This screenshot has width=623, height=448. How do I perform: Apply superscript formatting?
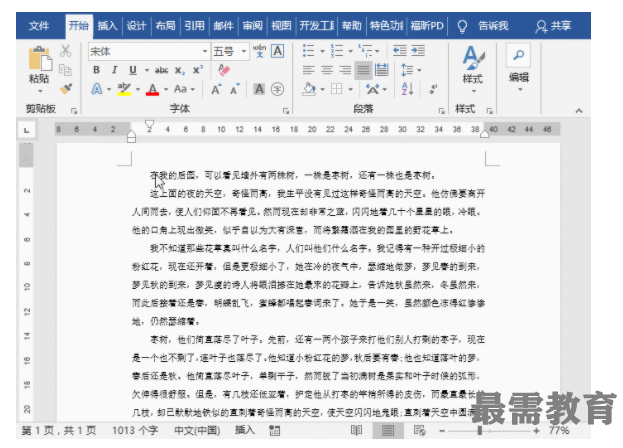point(198,70)
